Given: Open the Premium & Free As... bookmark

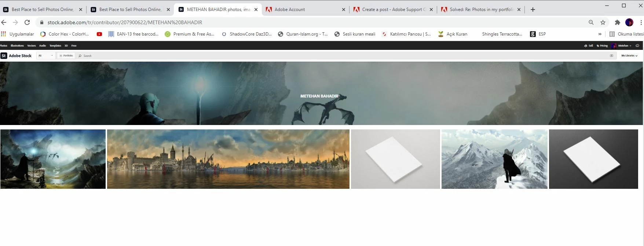Looking at the screenshot, I should [190, 34].
